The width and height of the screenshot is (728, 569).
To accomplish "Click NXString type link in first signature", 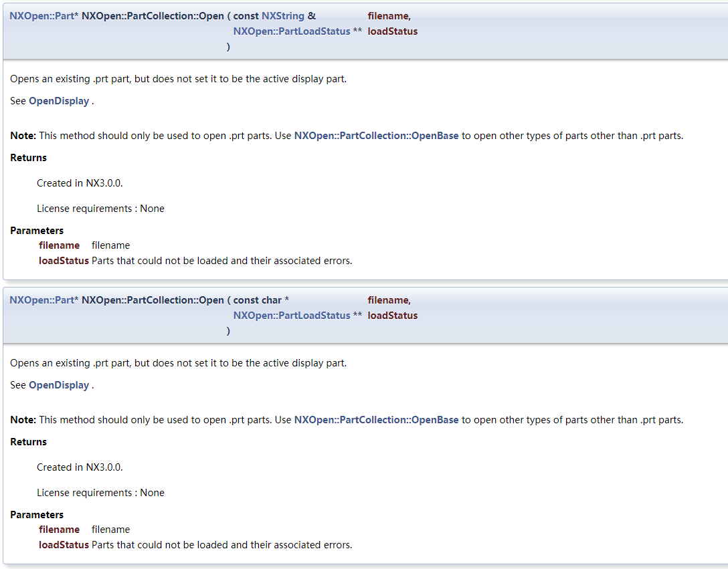I will coord(283,16).
